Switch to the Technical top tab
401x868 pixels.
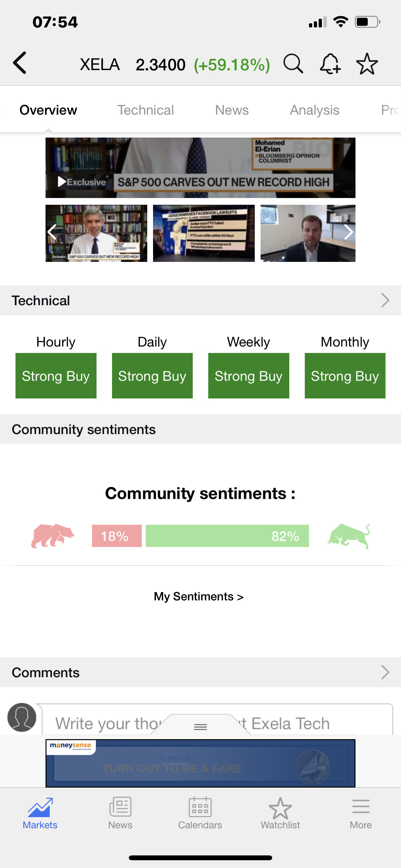click(x=145, y=110)
